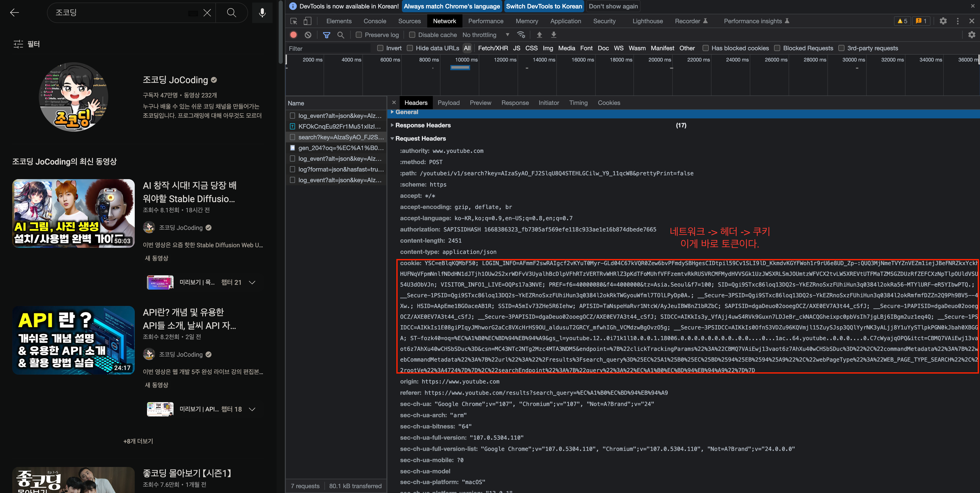Viewport: 980px width, 493px height.
Task: Expand the Response Headers section
Action: tap(422, 125)
